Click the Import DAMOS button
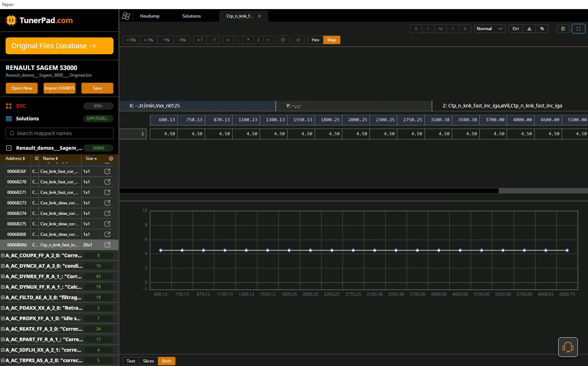Image resolution: width=588 pixels, height=366 pixels. click(x=59, y=88)
